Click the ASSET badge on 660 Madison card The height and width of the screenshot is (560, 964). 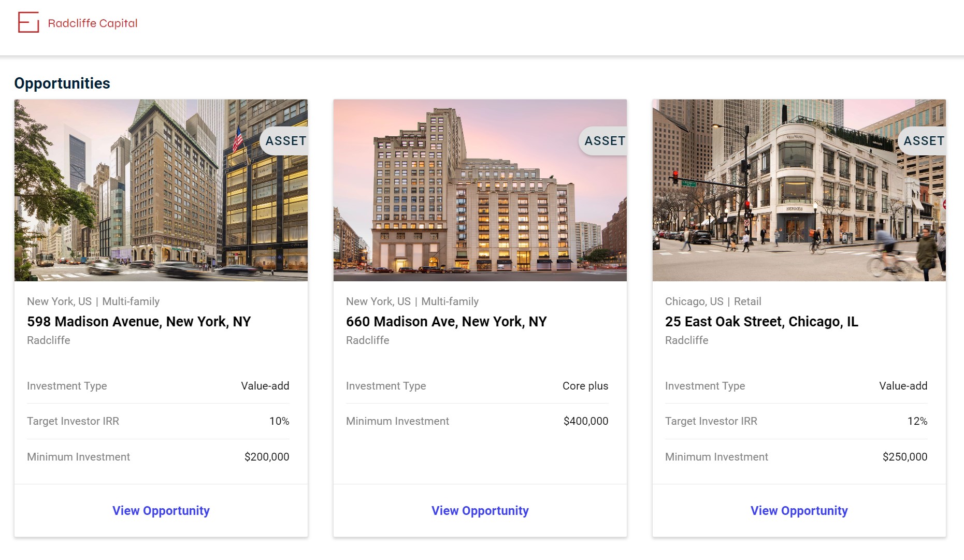605,141
